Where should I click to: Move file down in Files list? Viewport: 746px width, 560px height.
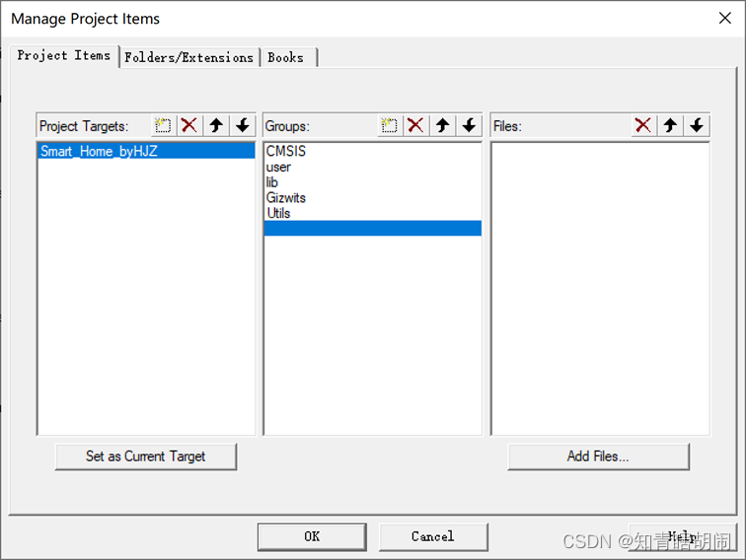tap(697, 125)
